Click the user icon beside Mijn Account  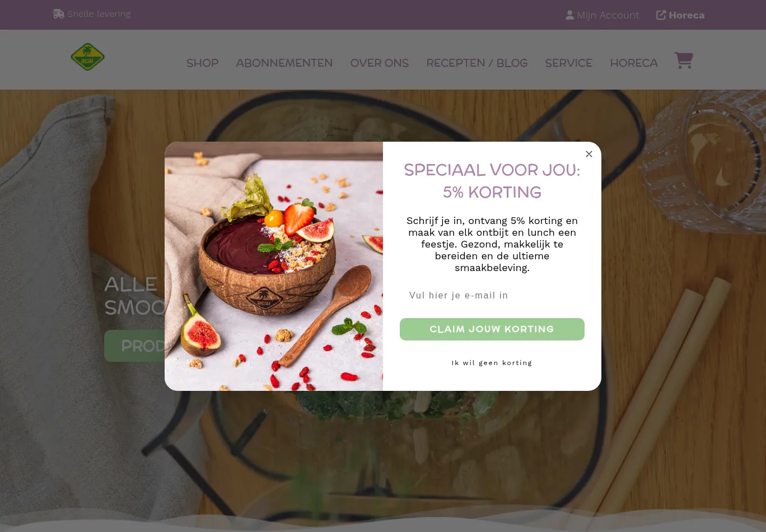pos(569,15)
